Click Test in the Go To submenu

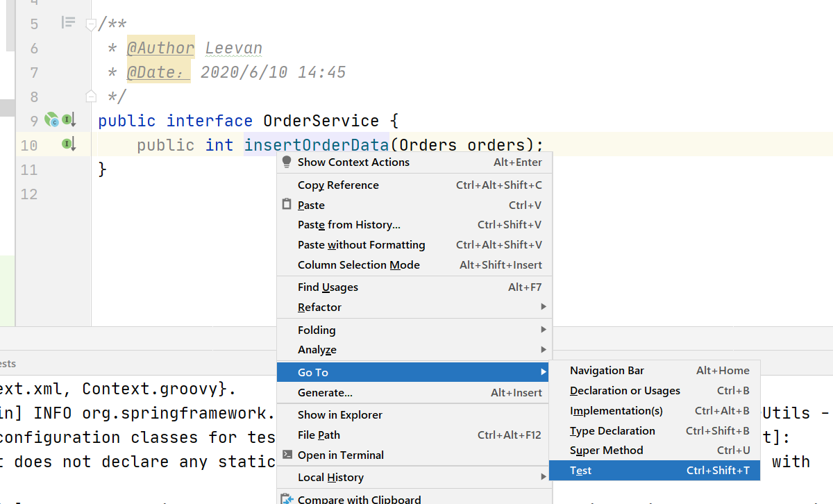[x=655, y=471]
